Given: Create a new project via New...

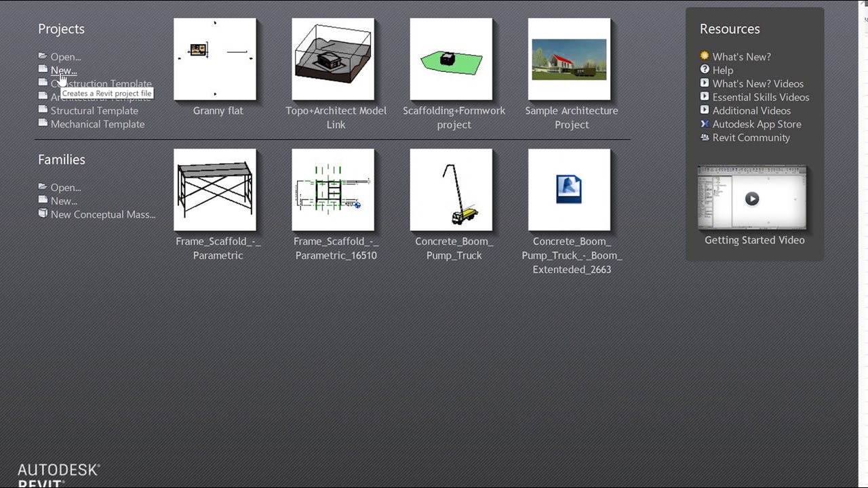Looking at the screenshot, I should (x=64, y=70).
